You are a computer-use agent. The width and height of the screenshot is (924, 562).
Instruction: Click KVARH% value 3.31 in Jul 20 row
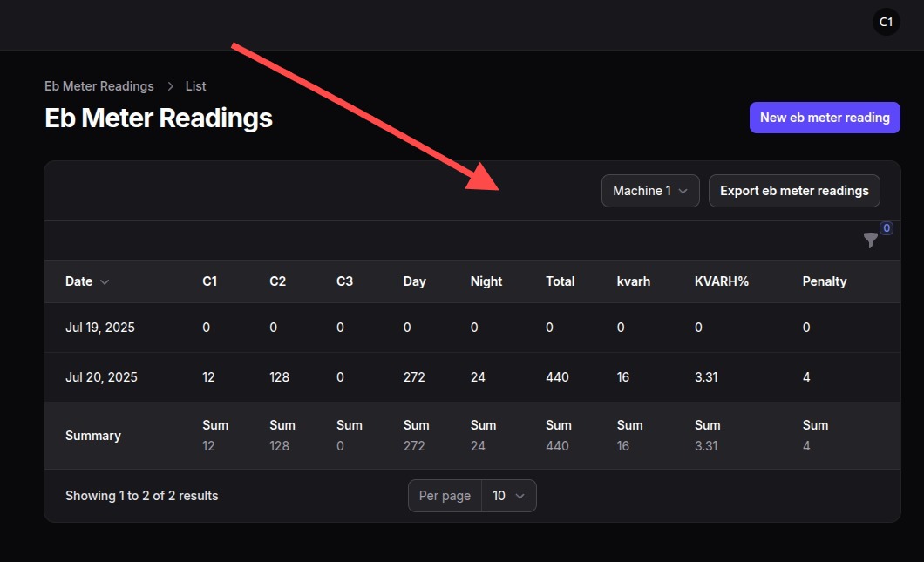tap(706, 377)
